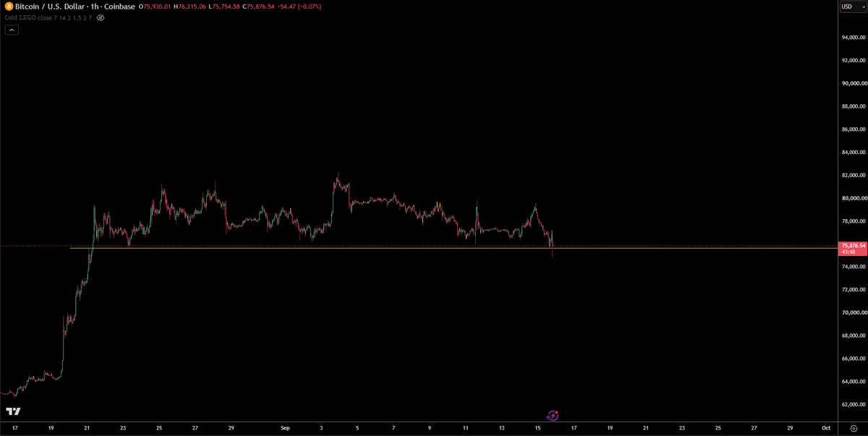Click the 94,000.00 price scale label
Image resolution: width=868 pixels, height=436 pixels.
click(x=854, y=38)
